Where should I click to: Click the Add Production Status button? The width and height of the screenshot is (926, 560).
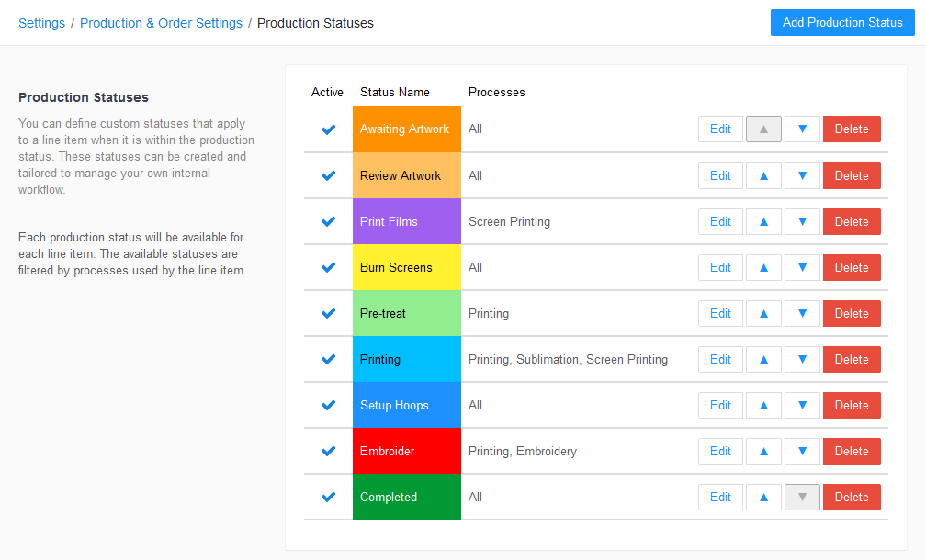point(841,22)
